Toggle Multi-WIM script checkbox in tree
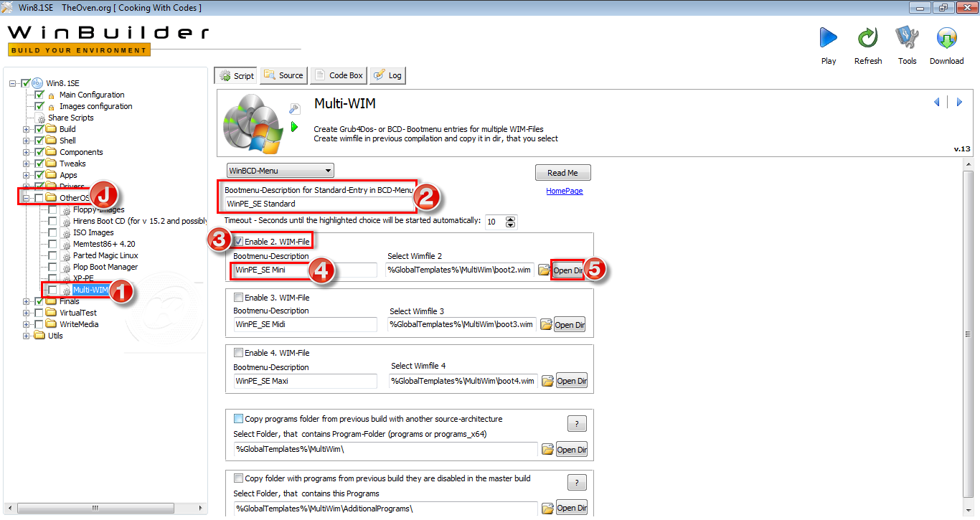 52,290
